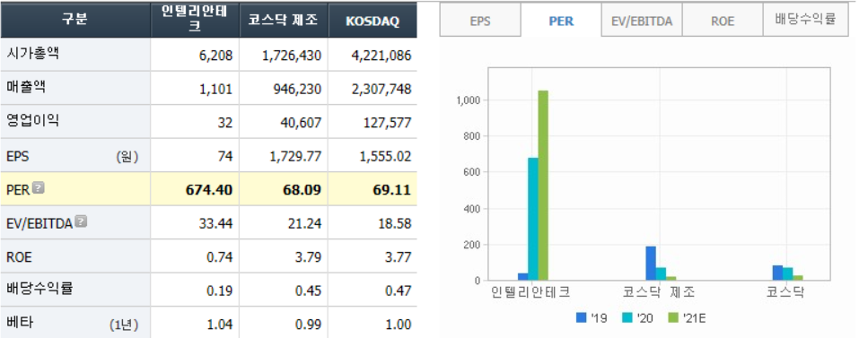Click the '20 legend color swatch

[627, 317]
